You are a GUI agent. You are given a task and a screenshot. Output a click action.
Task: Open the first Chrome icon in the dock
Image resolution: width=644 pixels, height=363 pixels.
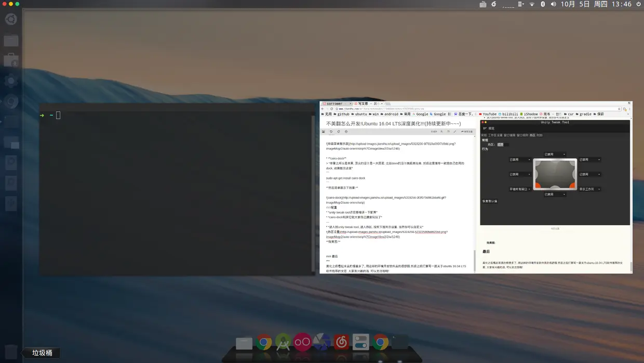tap(263, 343)
